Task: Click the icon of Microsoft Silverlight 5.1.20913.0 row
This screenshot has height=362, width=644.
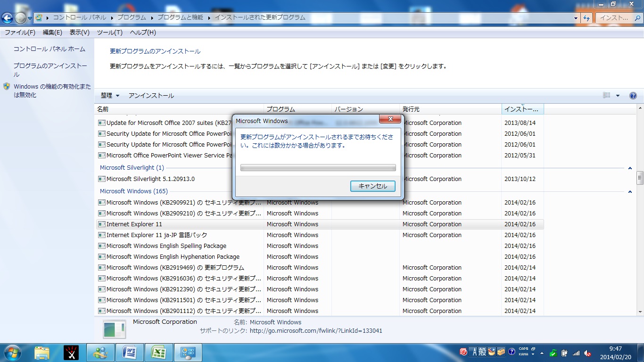Action: coord(101,179)
